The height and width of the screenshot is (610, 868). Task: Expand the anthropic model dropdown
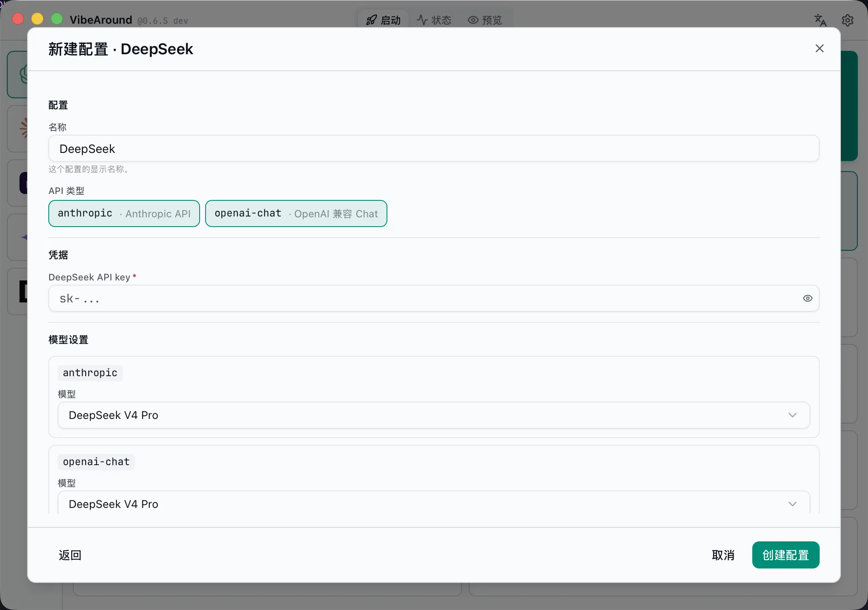tap(434, 415)
